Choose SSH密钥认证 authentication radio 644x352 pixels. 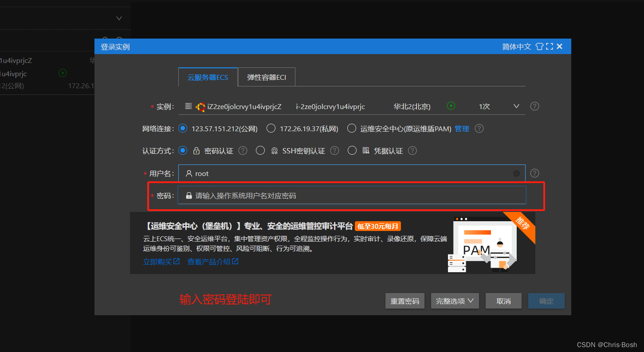coord(260,151)
